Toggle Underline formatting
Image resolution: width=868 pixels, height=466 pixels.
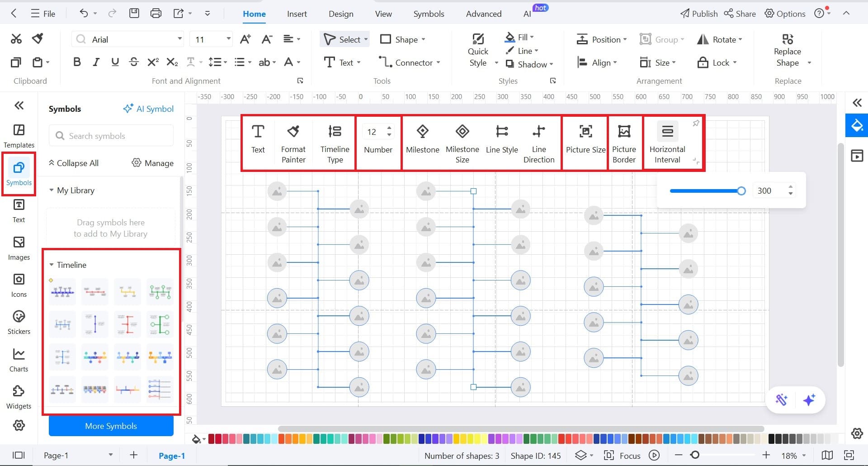click(115, 62)
